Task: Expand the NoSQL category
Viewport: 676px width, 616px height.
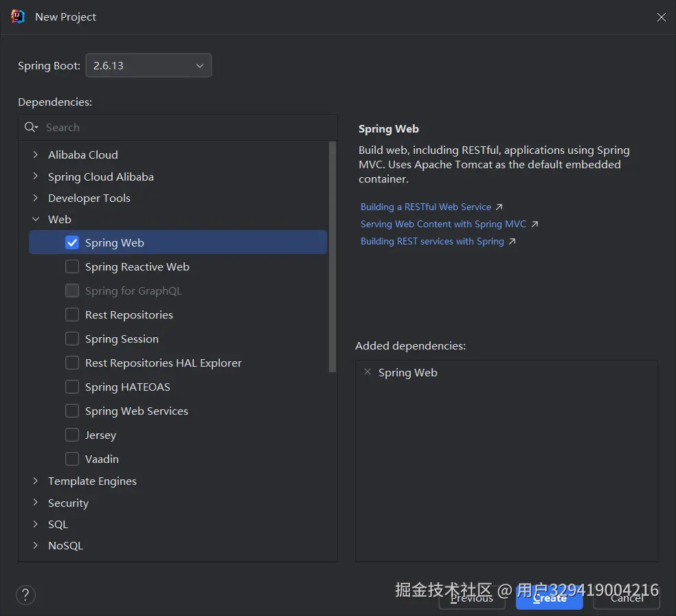Action: 36,545
